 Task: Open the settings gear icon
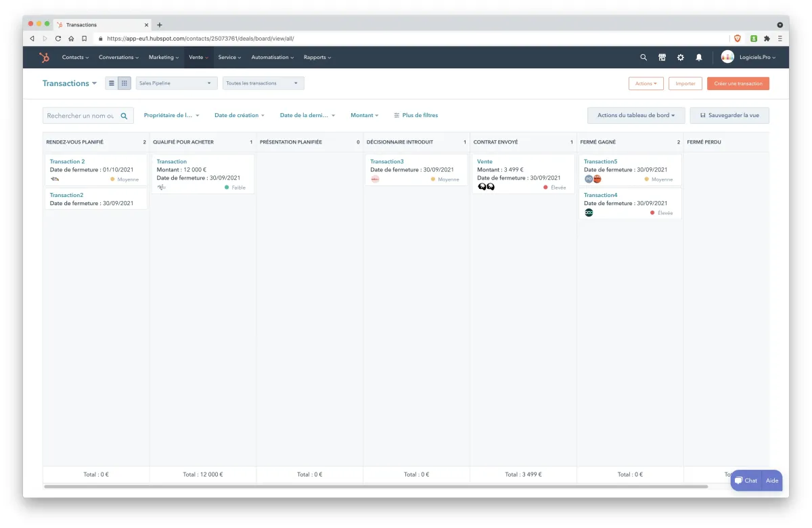(x=681, y=58)
